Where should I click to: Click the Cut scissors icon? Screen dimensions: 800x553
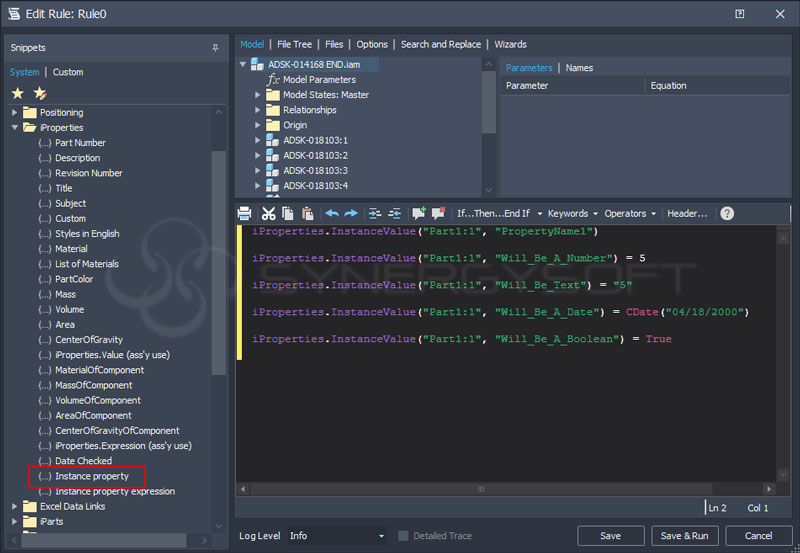coord(268,213)
